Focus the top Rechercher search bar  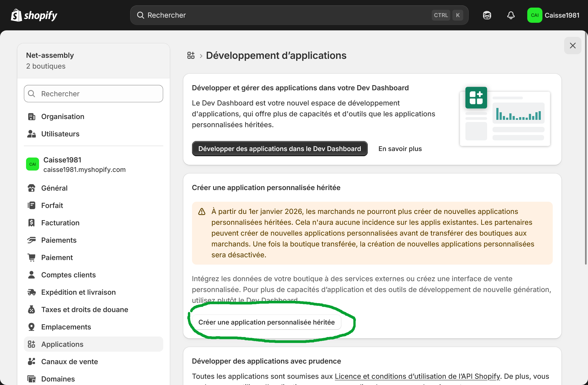coord(299,15)
